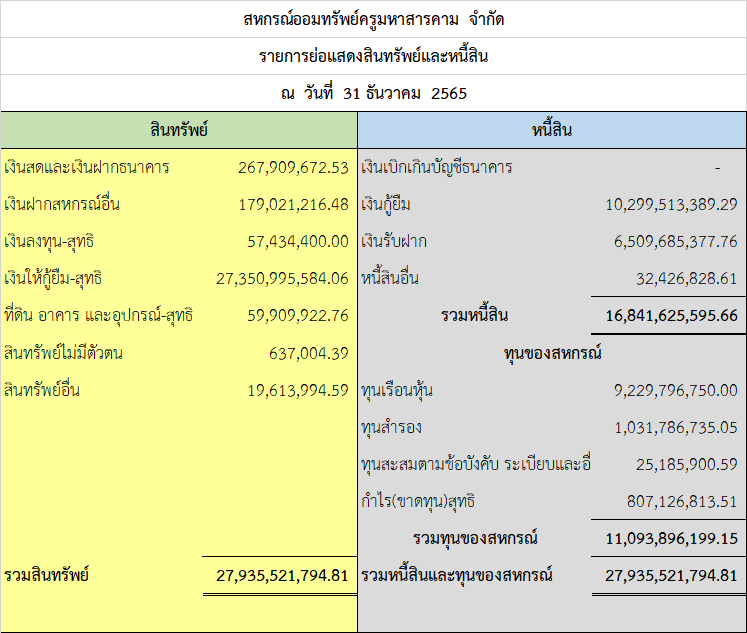Select the value 1,031,786,735.05
The height and width of the screenshot is (633, 747).
pyautogui.click(x=676, y=428)
